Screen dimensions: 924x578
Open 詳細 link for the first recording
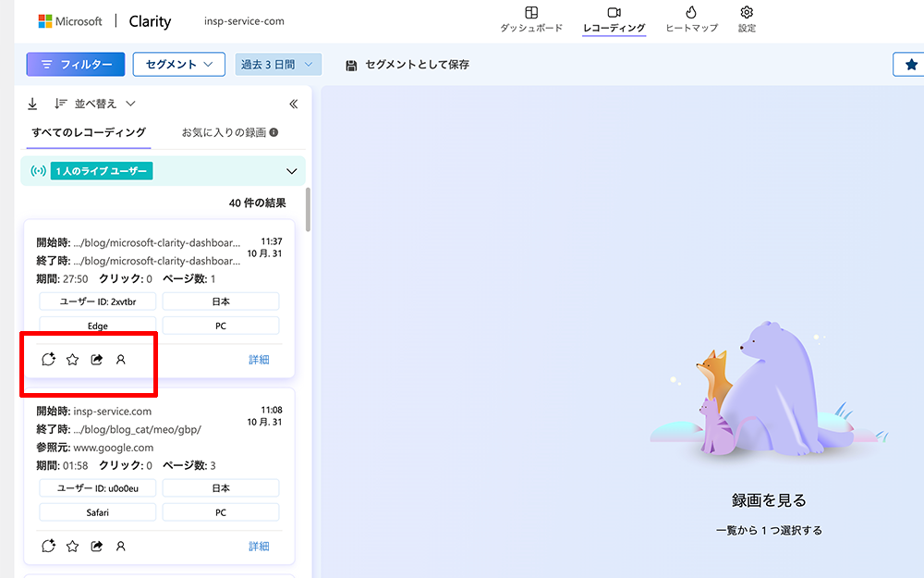259,360
